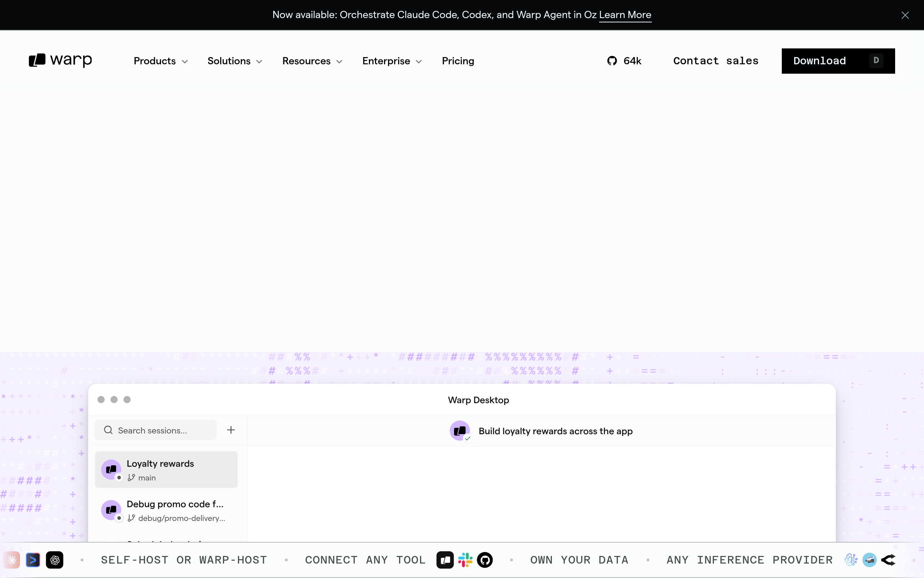
Task: Select the Loyalty rewards session
Action: (166, 469)
